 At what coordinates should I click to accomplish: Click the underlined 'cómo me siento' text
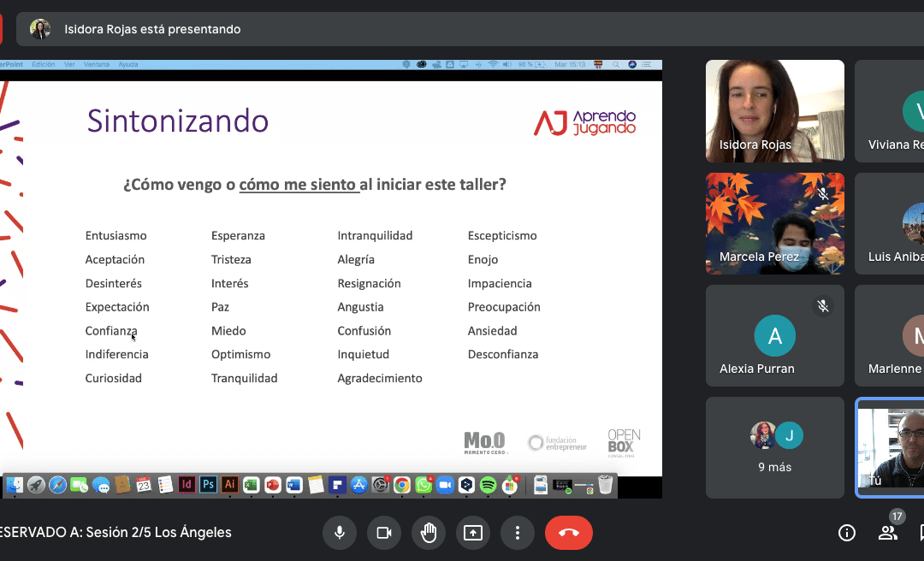click(299, 185)
